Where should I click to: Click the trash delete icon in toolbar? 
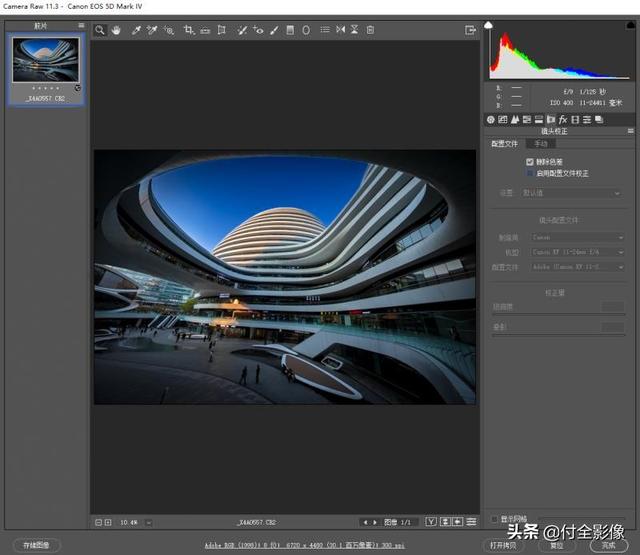[370, 30]
